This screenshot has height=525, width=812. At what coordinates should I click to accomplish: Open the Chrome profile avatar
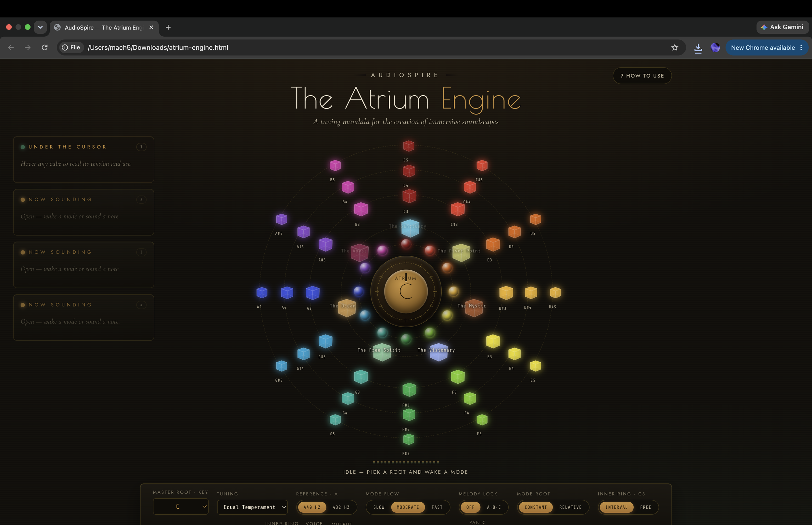715,47
